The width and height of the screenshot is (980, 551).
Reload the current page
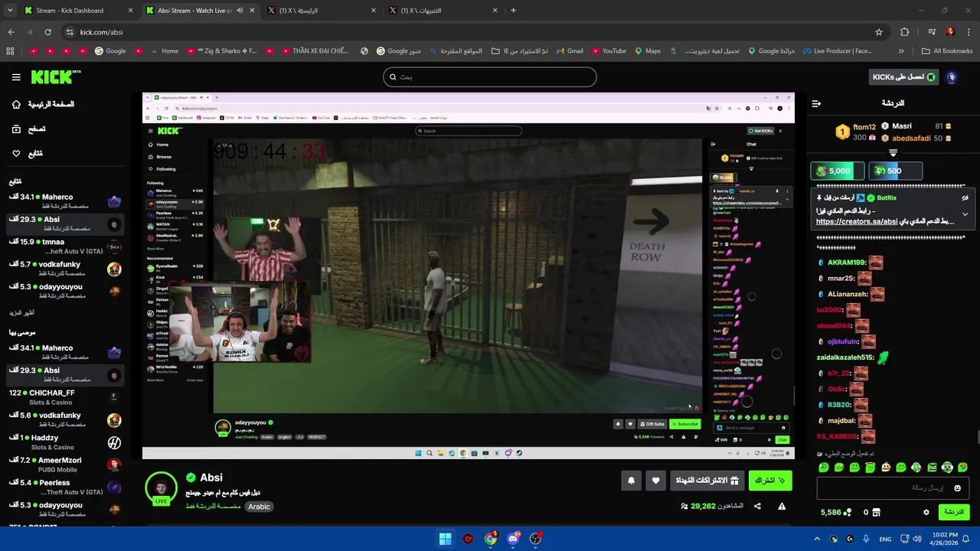click(x=47, y=32)
